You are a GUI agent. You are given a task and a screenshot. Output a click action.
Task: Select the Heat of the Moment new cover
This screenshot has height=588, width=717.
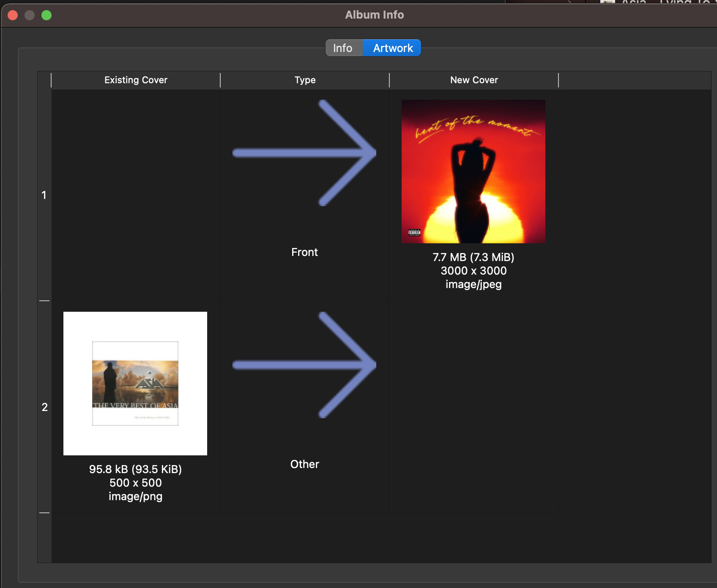coord(473,171)
